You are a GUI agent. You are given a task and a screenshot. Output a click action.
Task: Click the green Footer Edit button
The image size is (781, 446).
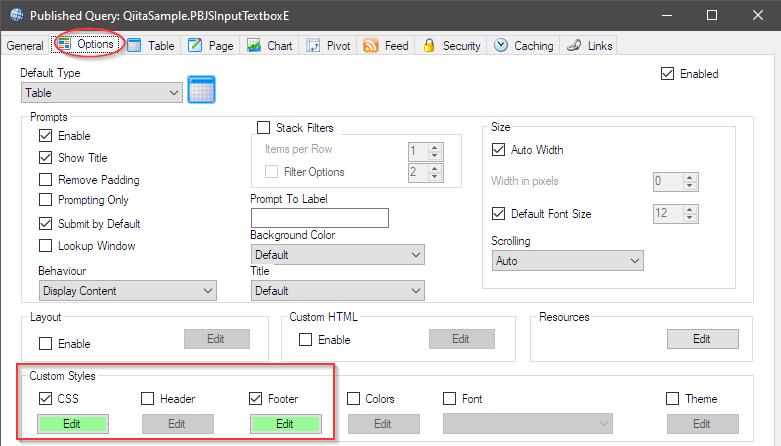coord(285,424)
